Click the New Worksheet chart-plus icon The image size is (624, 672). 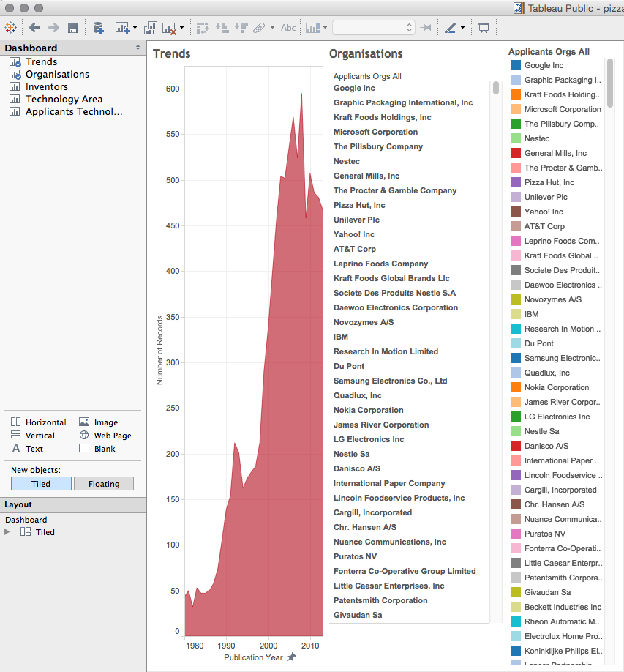122,28
